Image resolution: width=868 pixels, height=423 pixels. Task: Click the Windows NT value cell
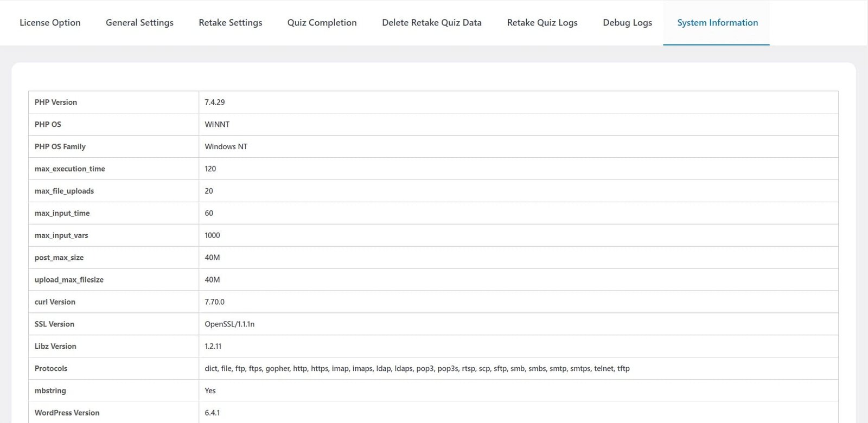click(x=518, y=146)
